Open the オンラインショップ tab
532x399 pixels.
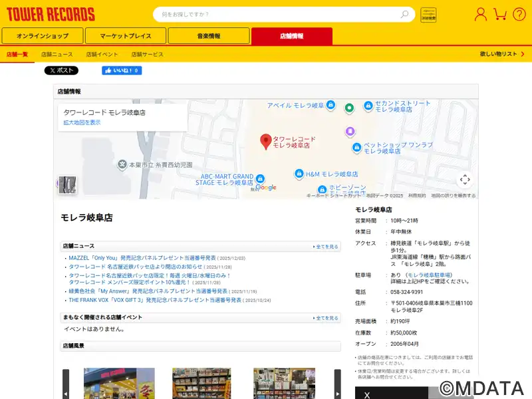click(x=43, y=36)
